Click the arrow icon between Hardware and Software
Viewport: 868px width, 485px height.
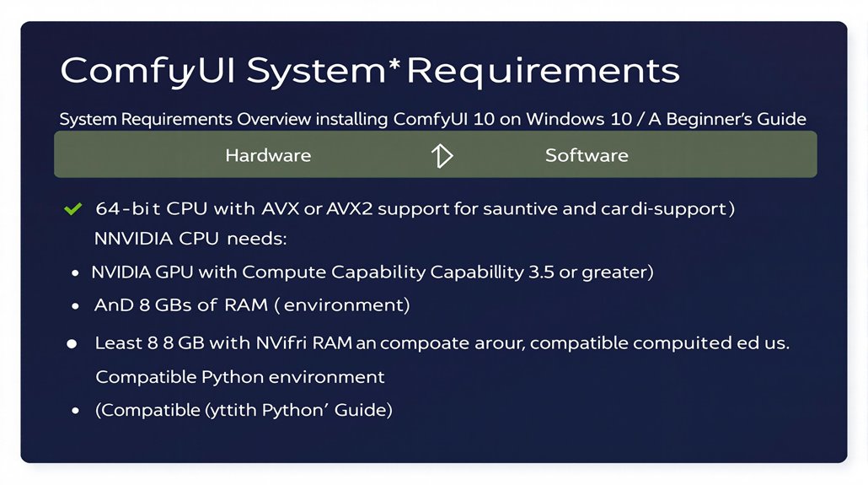[442, 156]
